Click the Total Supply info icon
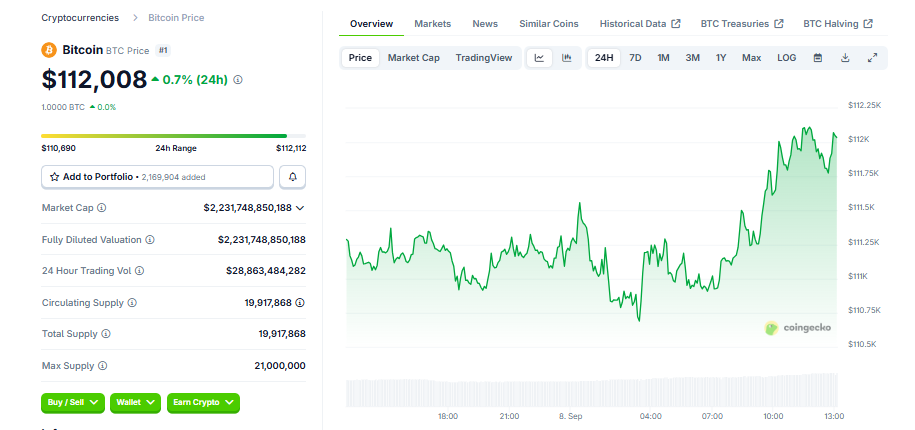The height and width of the screenshot is (430, 915). coord(106,334)
